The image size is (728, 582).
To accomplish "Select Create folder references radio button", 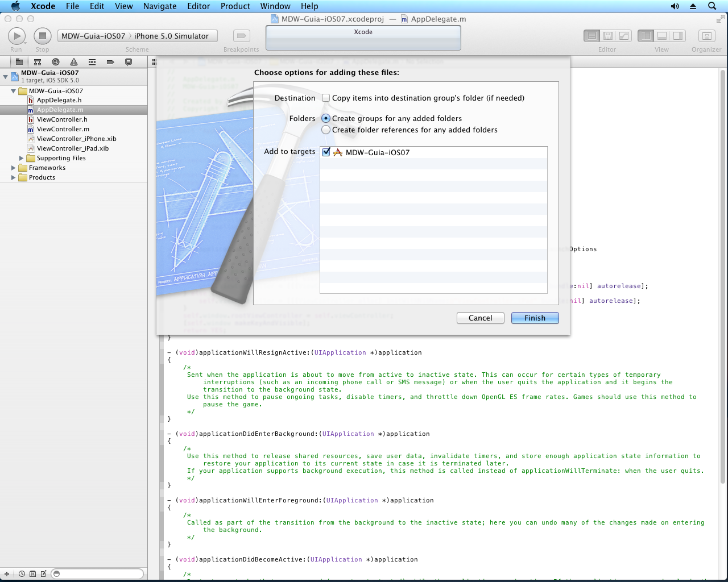I will click(326, 130).
